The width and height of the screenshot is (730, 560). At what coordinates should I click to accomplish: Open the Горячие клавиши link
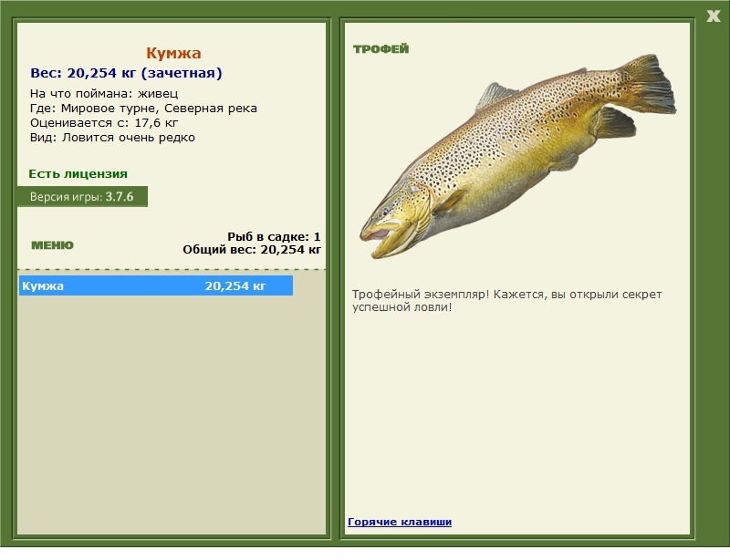(x=400, y=522)
